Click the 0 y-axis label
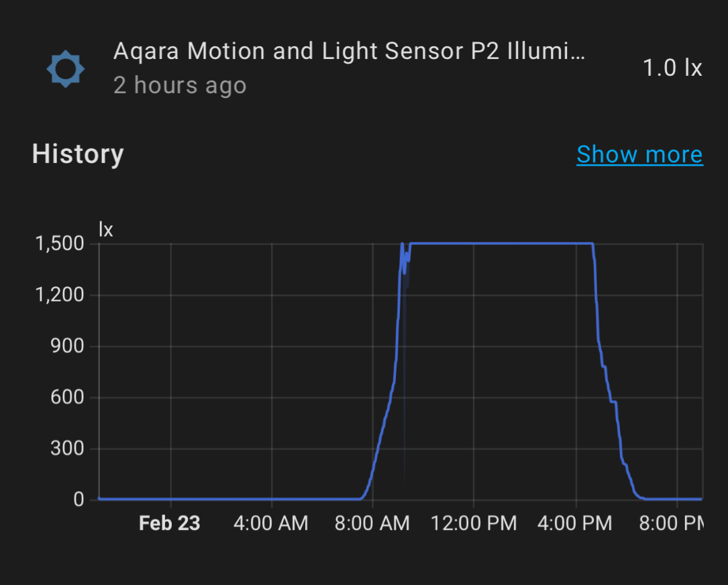728x585 pixels. (79, 500)
